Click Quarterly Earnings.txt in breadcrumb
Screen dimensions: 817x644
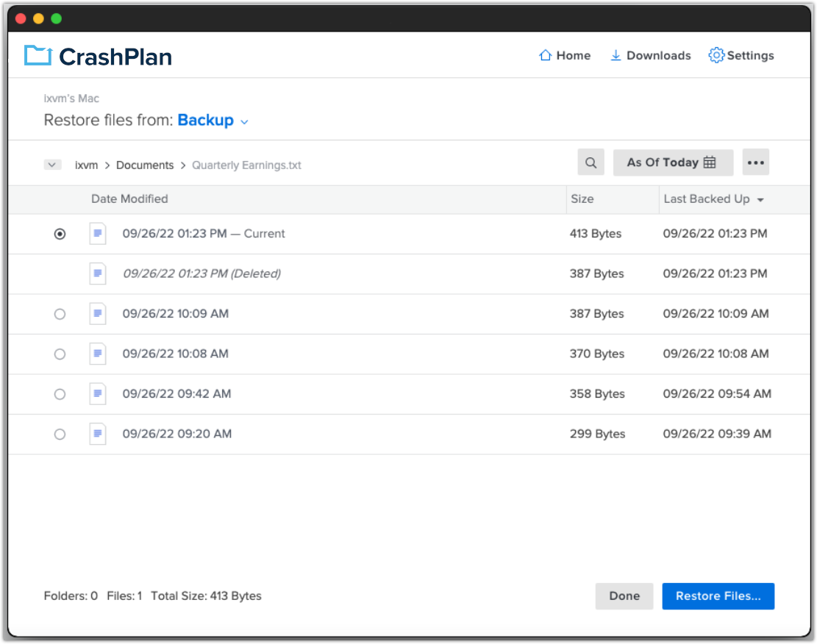(x=246, y=165)
